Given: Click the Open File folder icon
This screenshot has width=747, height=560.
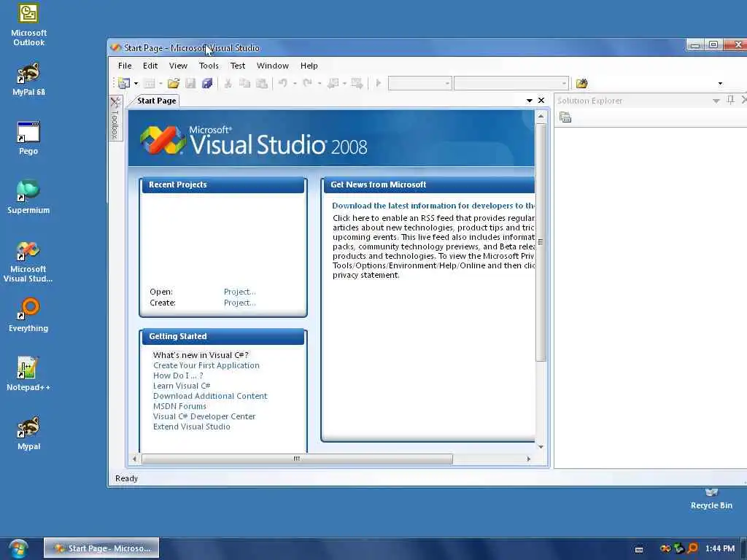Looking at the screenshot, I should (174, 83).
